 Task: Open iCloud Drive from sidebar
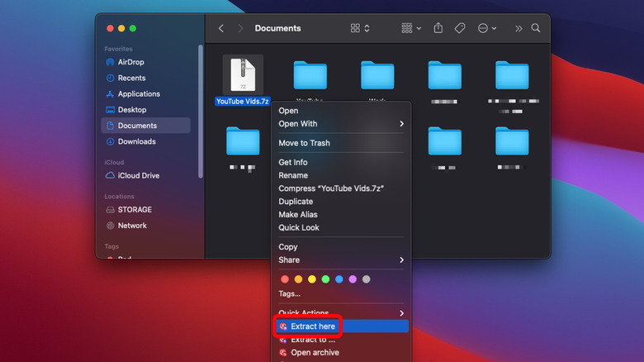pyautogui.click(x=138, y=176)
